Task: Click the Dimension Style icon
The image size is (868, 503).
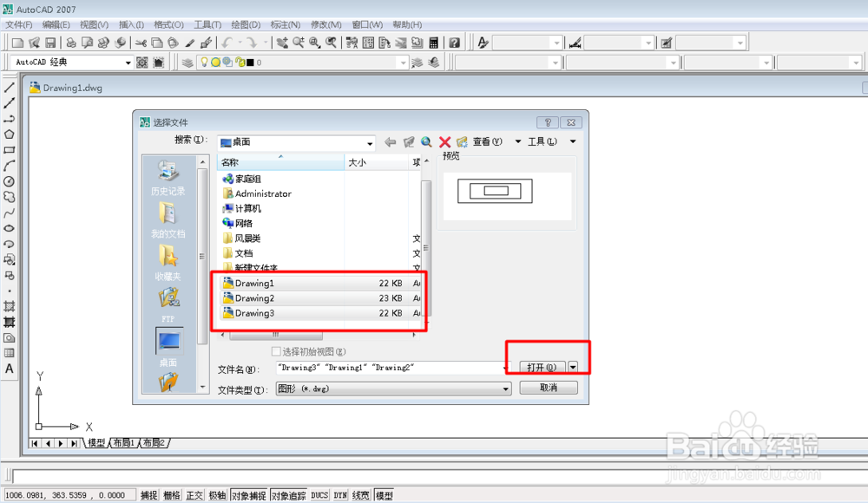Action: (575, 42)
